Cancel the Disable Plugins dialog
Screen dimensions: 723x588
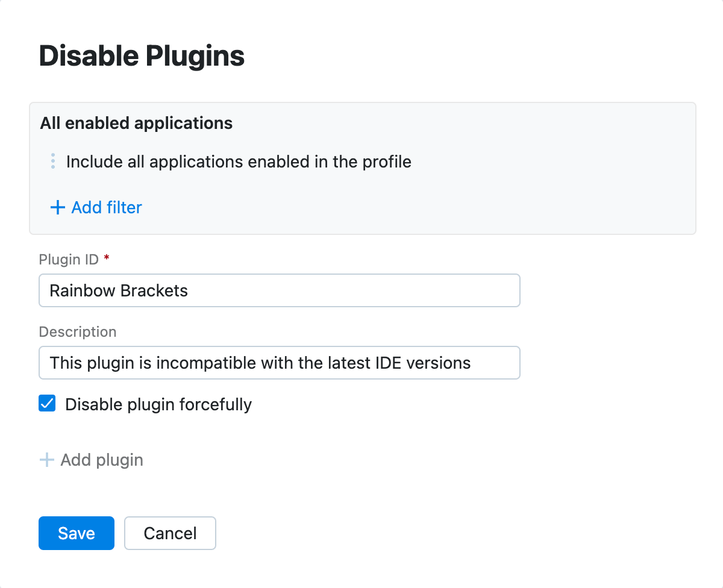click(x=170, y=533)
